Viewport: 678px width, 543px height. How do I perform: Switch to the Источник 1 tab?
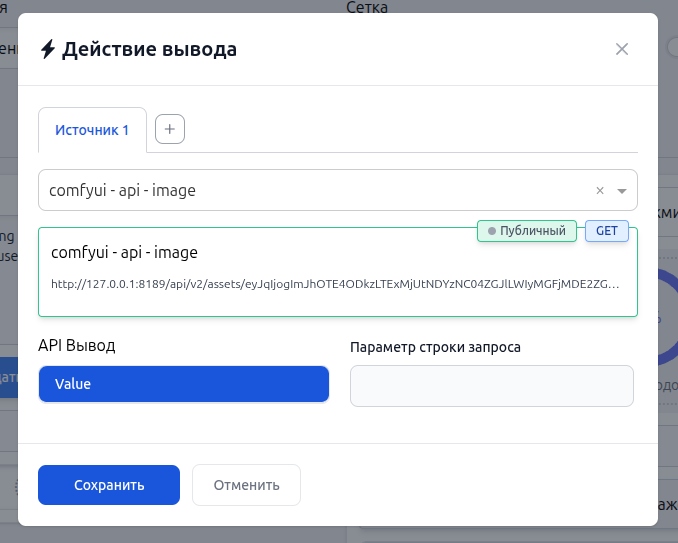[92, 130]
